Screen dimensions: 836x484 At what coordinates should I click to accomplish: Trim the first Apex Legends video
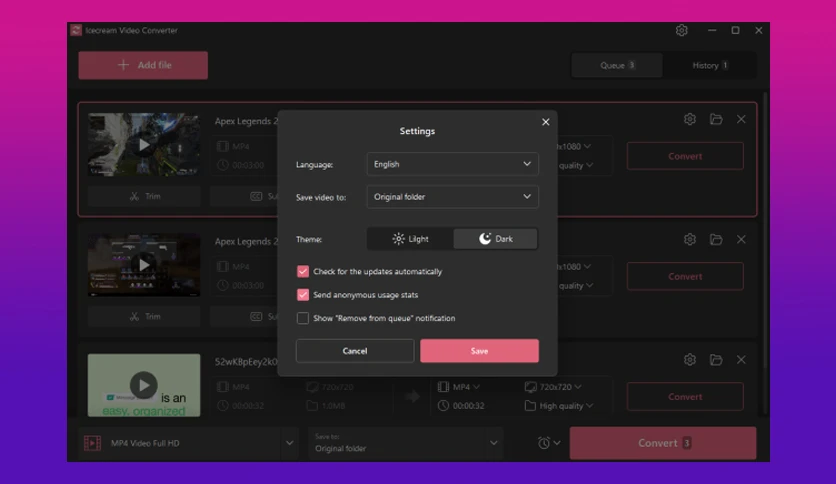144,196
